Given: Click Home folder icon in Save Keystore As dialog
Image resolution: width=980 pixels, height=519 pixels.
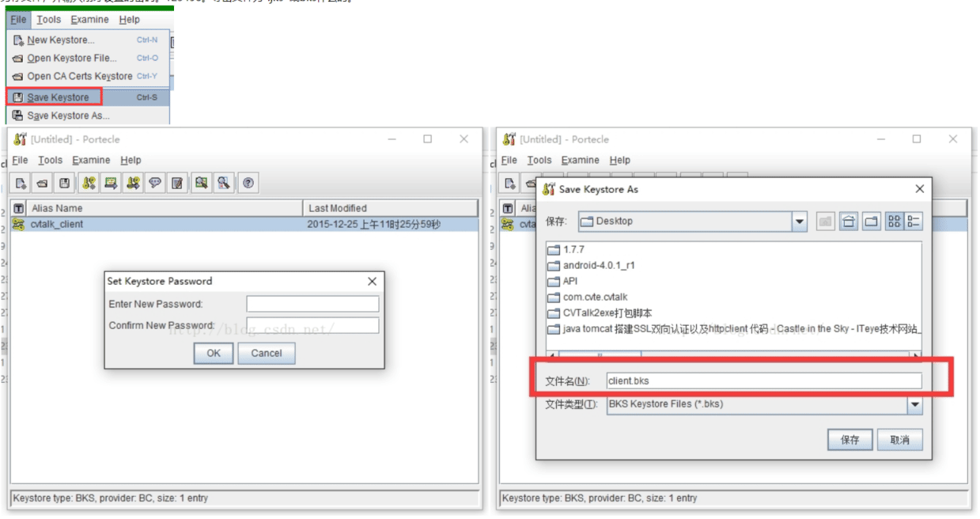Looking at the screenshot, I should point(849,222).
